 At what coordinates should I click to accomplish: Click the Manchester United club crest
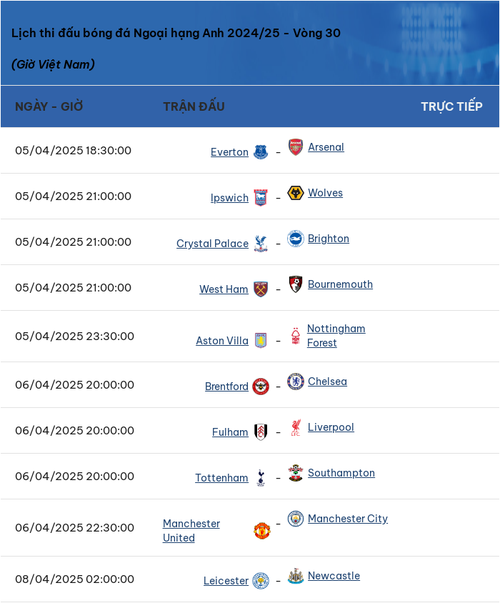(262, 530)
